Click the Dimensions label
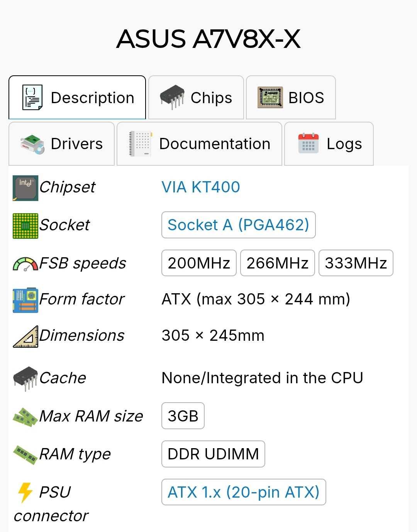This screenshot has width=417, height=532. (x=82, y=335)
